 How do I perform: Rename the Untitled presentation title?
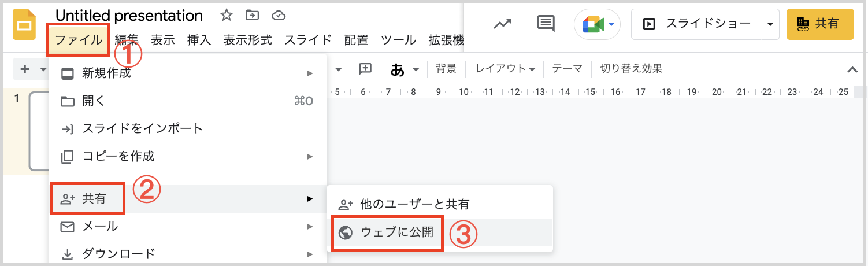pos(129,16)
